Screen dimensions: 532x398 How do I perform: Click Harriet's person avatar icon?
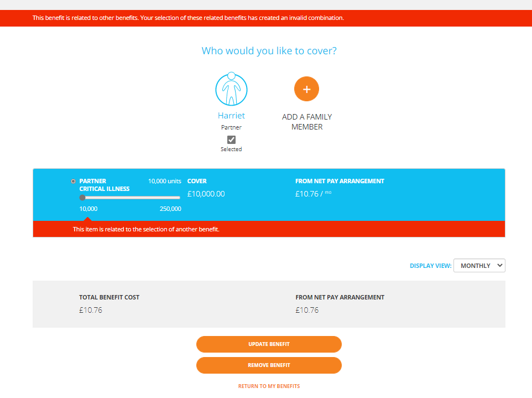click(x=231, y=89)
